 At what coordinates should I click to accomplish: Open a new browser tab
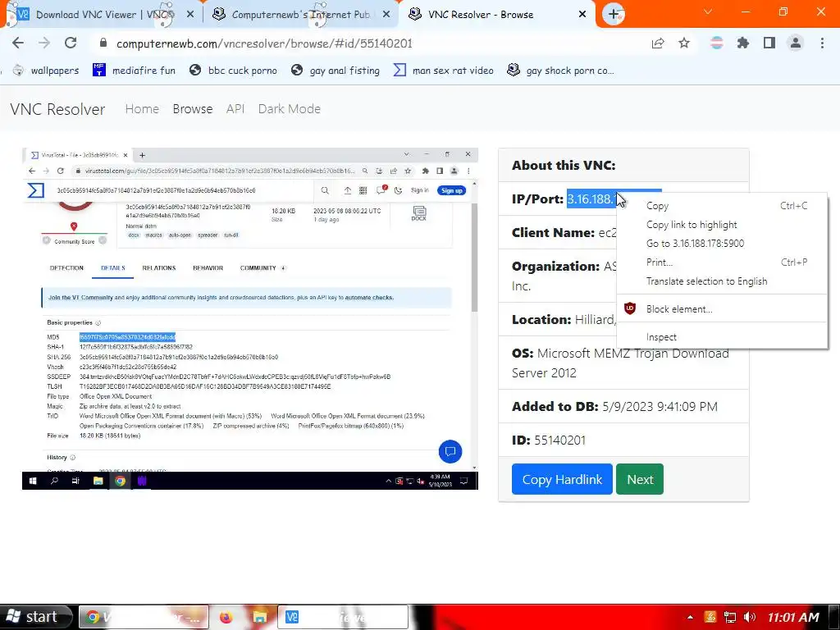[x=614, y=14]
